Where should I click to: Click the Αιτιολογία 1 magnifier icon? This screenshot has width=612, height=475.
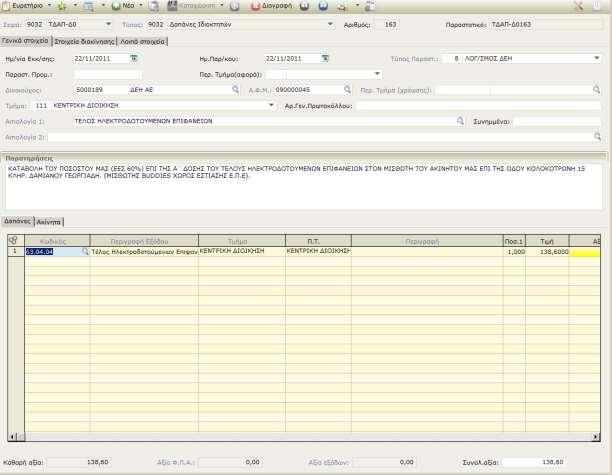(460, 121)
